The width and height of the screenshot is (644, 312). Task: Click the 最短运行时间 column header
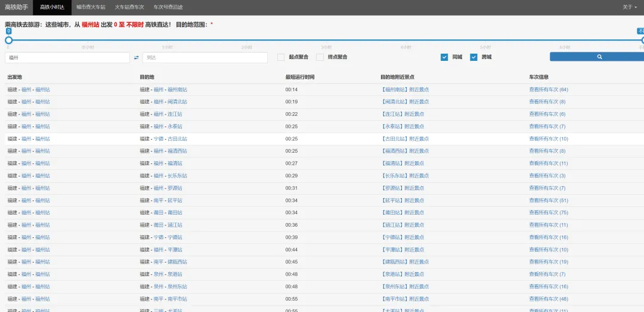tap(300, 78)
